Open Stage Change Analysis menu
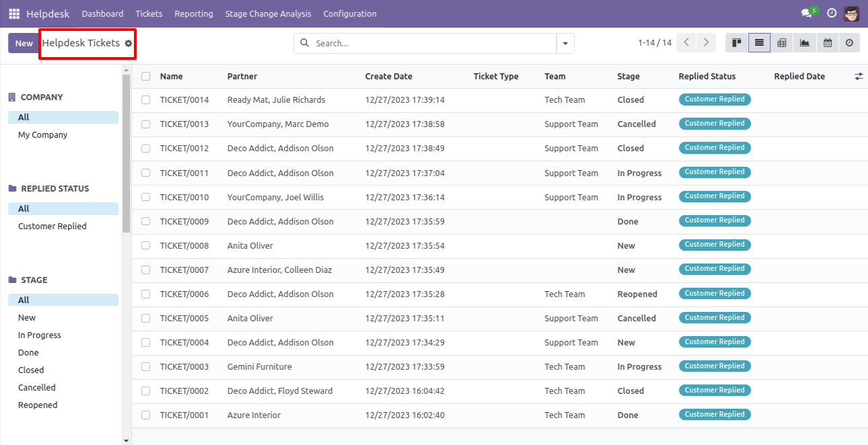Screen dimensions: 868x445 point(268,13)
